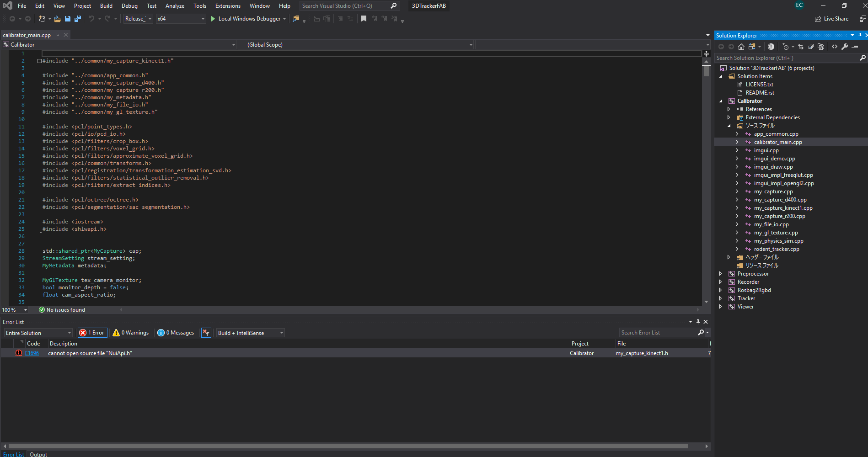Screen dimensions: 868x457
Task: Close the calibrator_main.cpp tab
Action: (66, 35)
